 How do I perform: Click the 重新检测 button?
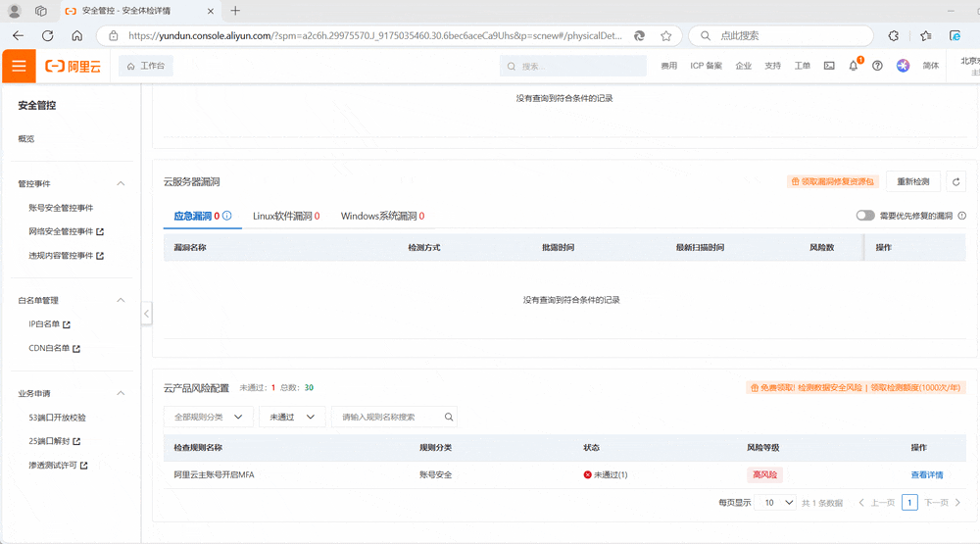[x=913, y=182]
